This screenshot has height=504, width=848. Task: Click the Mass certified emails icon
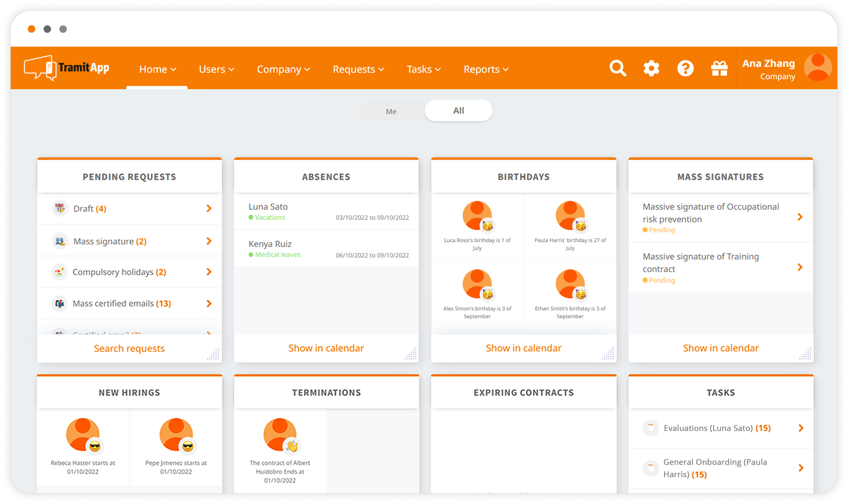click(60, 304)
